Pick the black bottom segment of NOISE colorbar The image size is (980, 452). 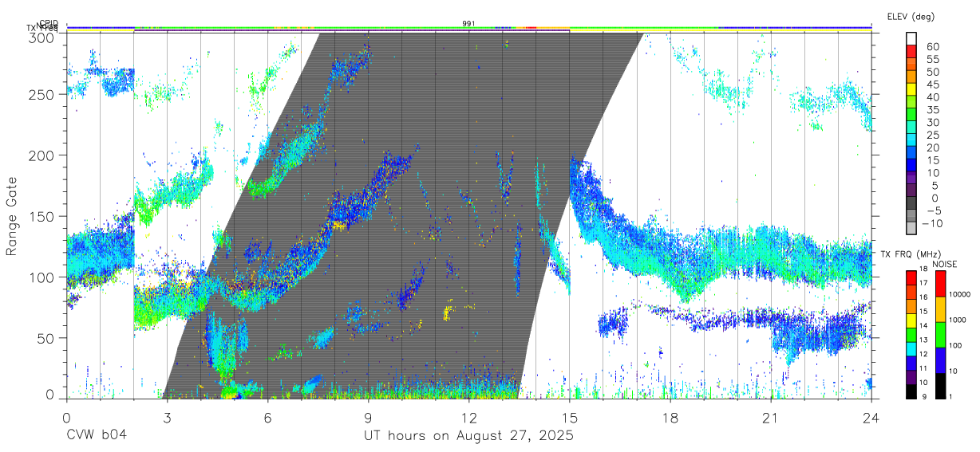pos(940,386)
